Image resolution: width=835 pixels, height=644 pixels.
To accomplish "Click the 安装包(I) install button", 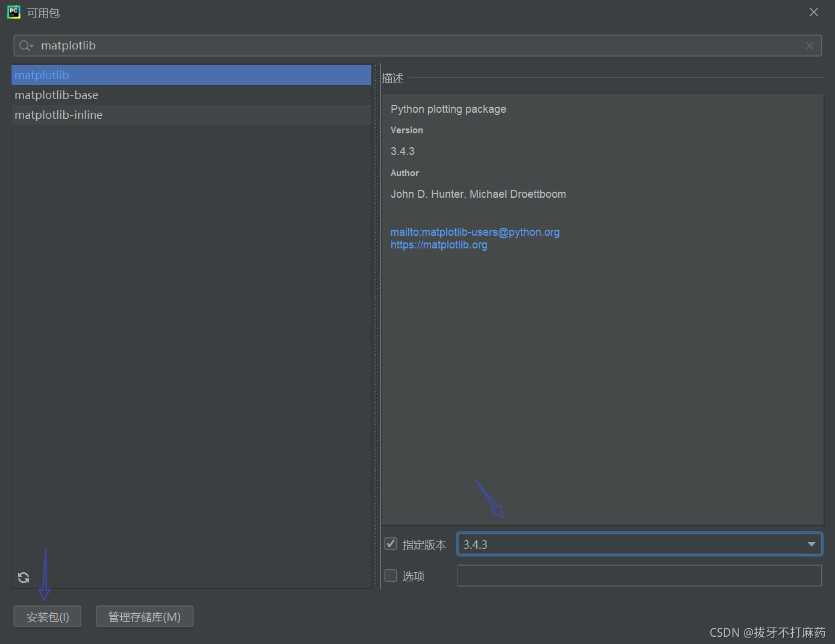I will pyautogui.click(x=47, y=616).
